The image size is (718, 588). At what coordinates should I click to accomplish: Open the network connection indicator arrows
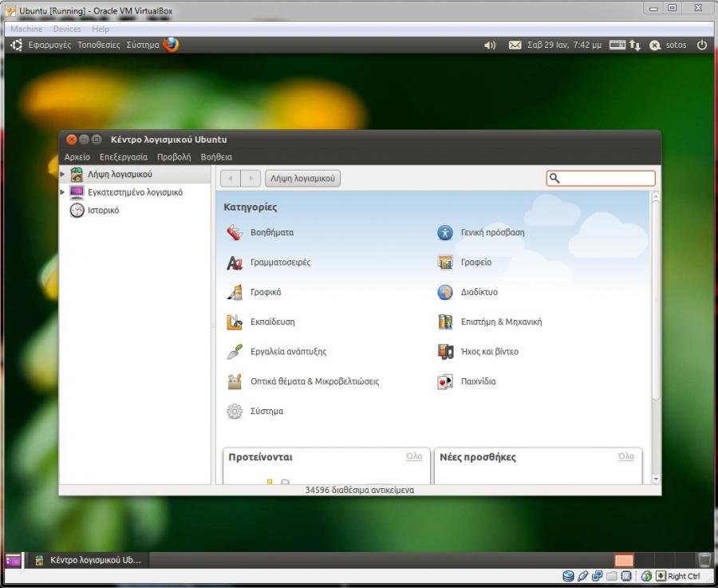635,45
